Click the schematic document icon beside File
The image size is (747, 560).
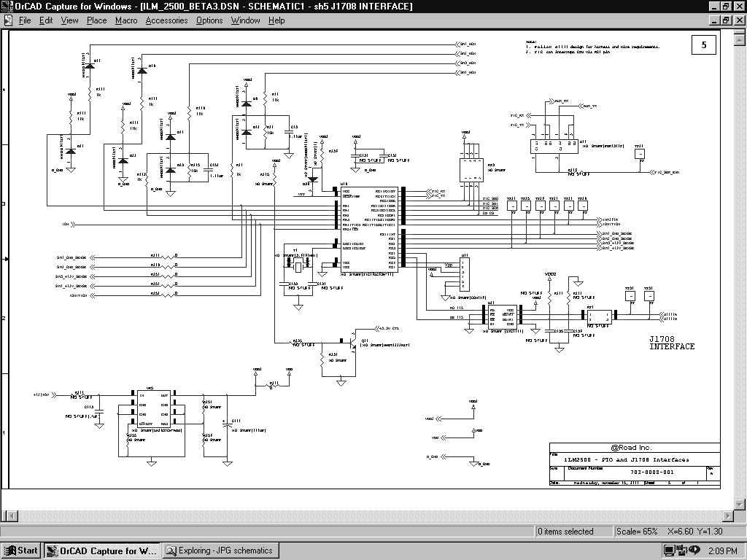[x=7, y=20]
